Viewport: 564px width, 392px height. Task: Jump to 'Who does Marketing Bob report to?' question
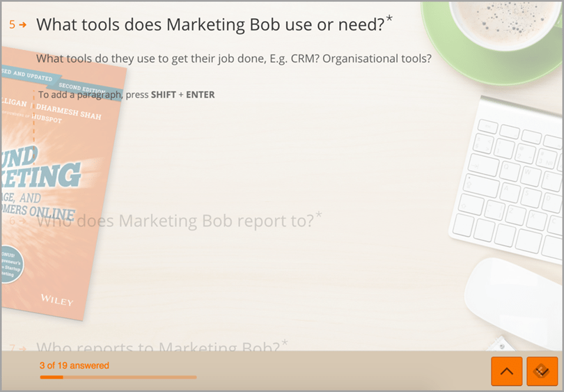coord(175,221)
